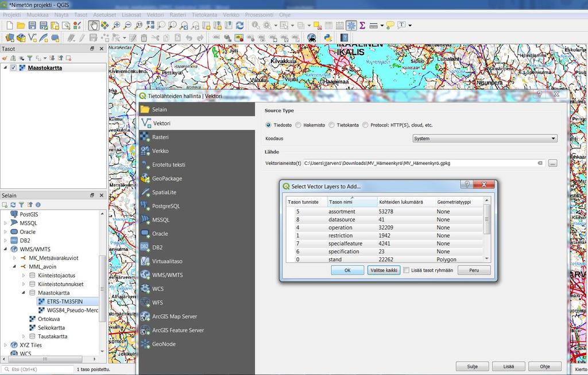Select the Protocol HTTP(S) cloud radio
Screen dimensions: 588x375
click(x=365, y=125)
